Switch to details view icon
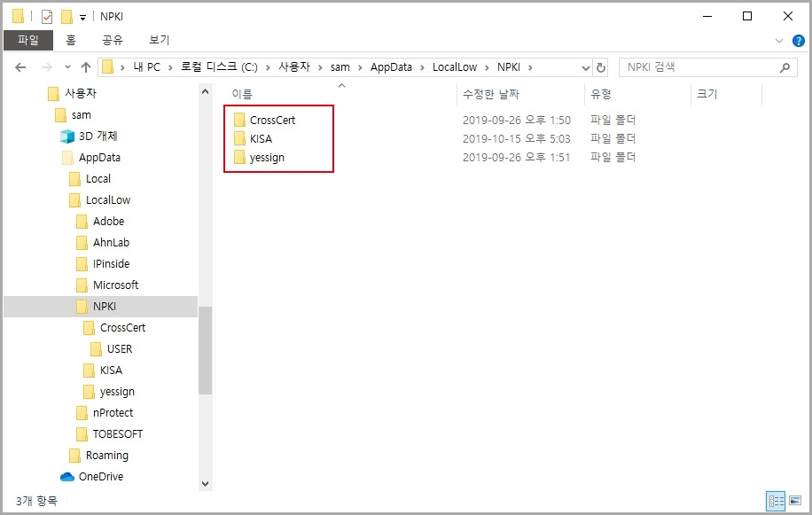This screenshot has height=515, width=812. pos(776,501)
